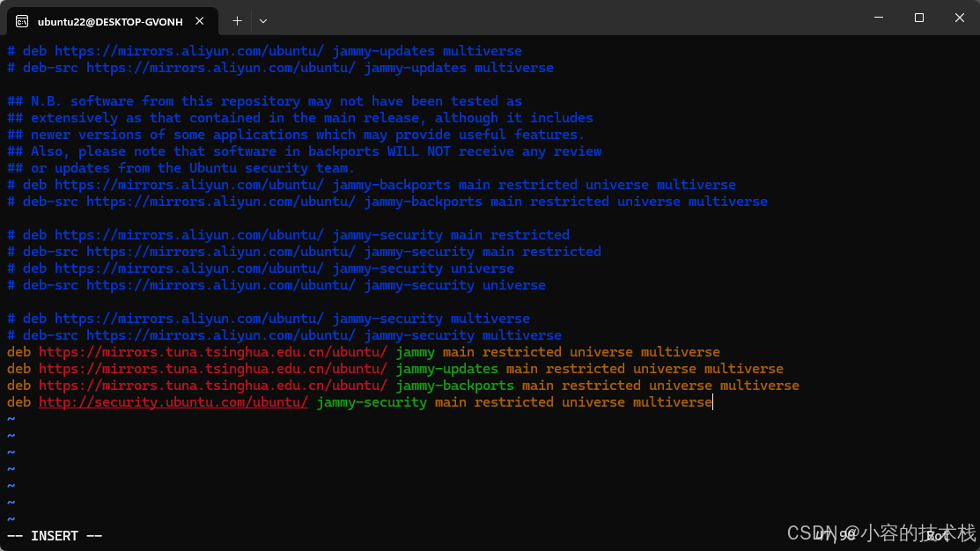Click the '## or updates from the Ubuntu security team' line
The image size is (980, 551).
[181, 168]
